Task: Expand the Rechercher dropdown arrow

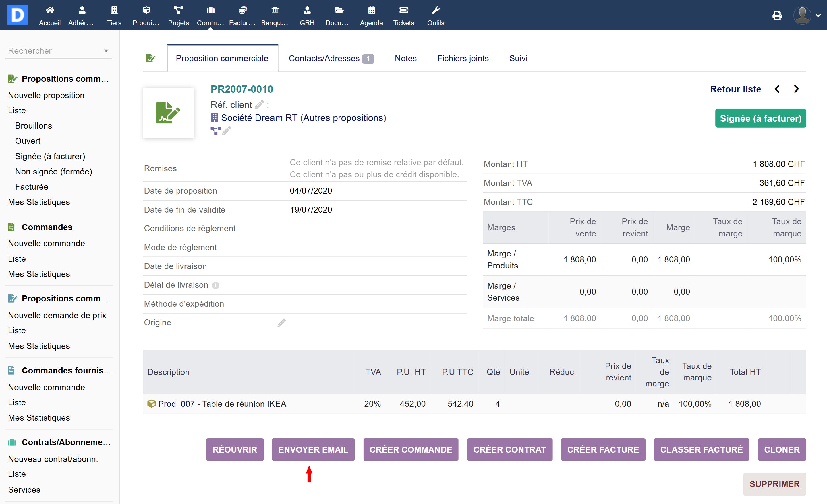Action: click(x=106, y=51)
